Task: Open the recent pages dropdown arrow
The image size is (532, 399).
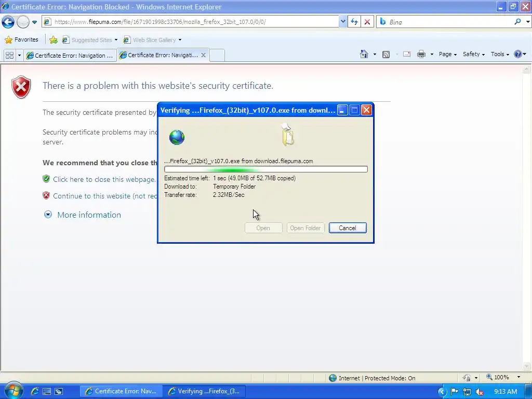Action: (x=35, y=22)
